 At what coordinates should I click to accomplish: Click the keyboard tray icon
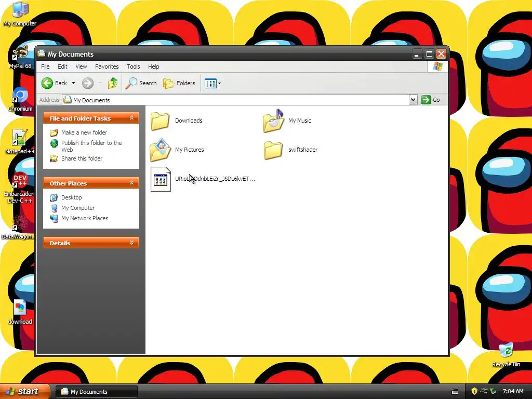455,392
